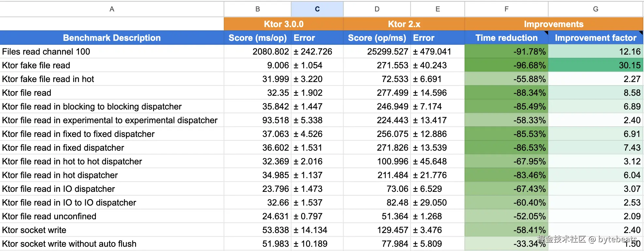The height and width of the screenshot is (251, 644).
Task: Select 'Ktor fake file read' cell
Action: click(112, 65)
